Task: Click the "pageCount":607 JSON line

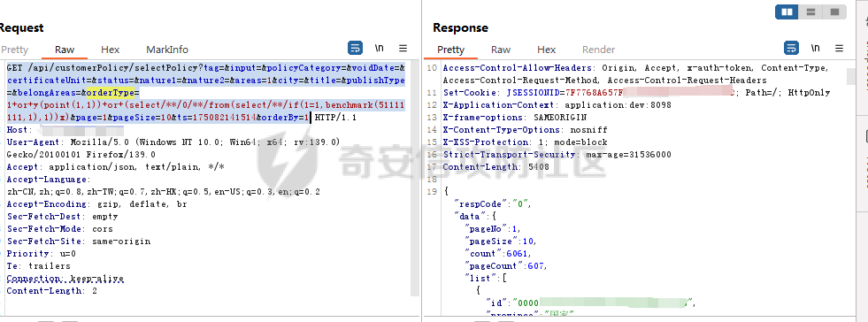Action: (505, 265)
